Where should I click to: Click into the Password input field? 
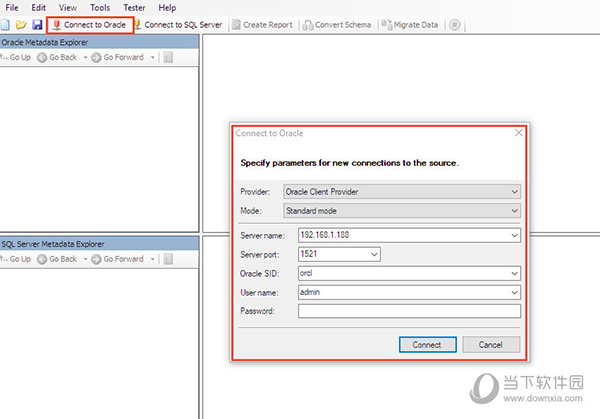(408, 311)
